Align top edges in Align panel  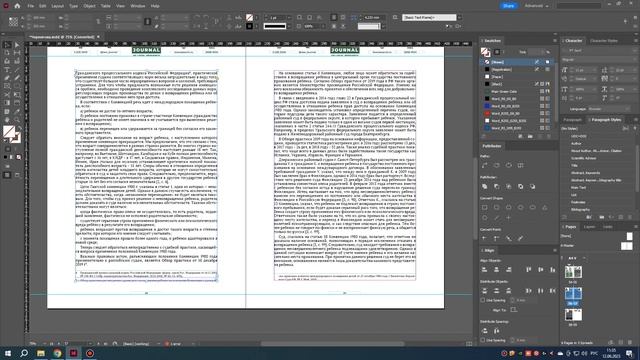[529, 270]
